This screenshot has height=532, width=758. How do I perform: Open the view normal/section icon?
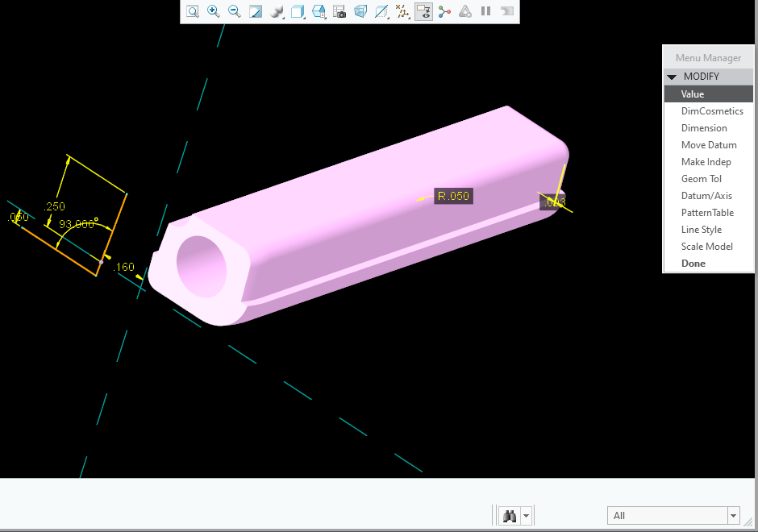(381, 11)
